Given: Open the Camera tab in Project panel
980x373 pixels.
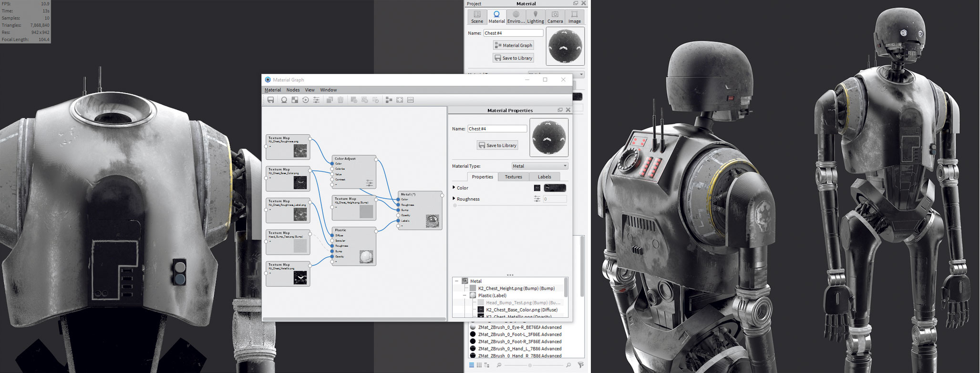Looking at the screenshot, I should [555, 17].
